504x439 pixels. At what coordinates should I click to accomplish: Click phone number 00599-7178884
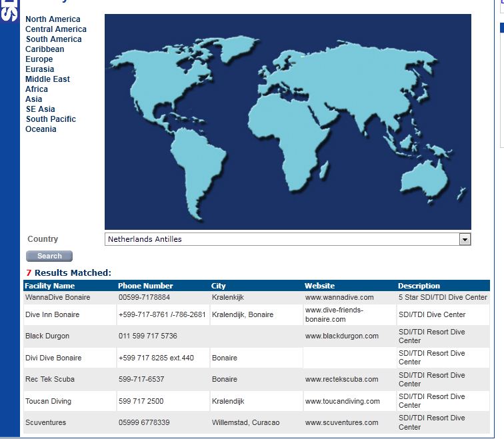[x=144, y=297]
